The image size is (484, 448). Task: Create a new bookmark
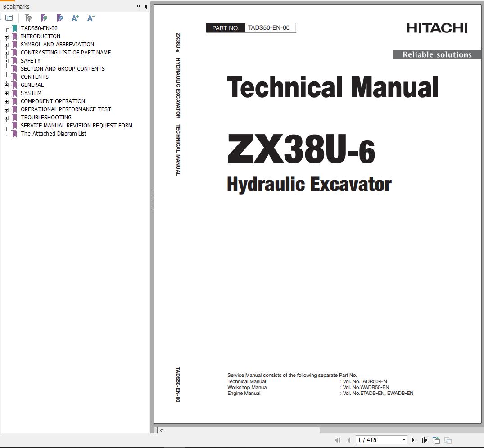pyautogui.click(x=44, y=18)
